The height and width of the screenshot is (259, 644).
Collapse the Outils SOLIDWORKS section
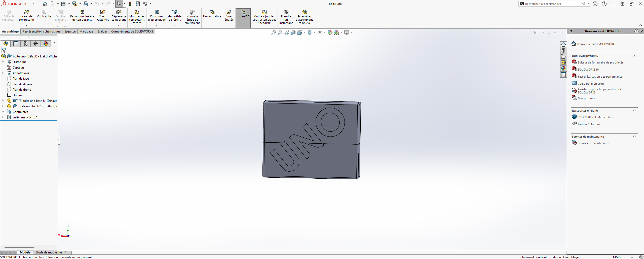[x=634, y=56]
